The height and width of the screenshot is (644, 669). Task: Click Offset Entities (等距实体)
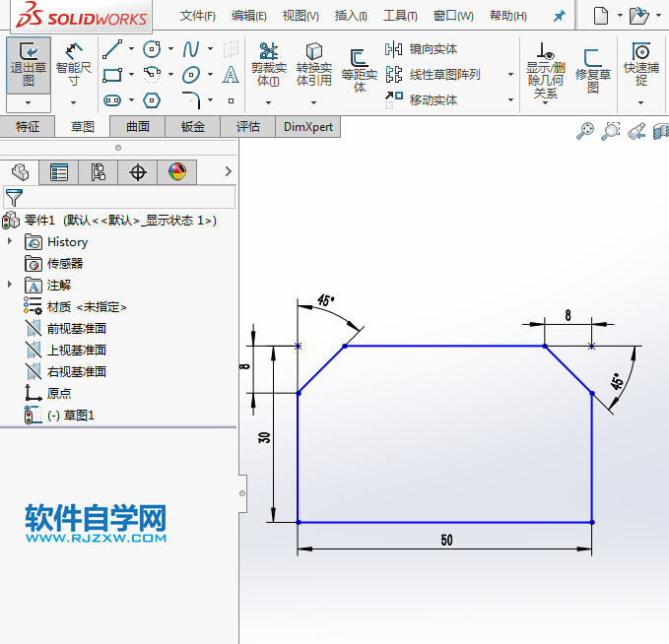tap(360, 70)
